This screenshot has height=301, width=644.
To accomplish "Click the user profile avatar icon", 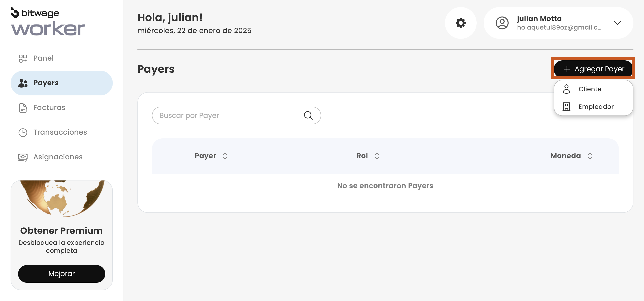I will [x=502, y=23].
